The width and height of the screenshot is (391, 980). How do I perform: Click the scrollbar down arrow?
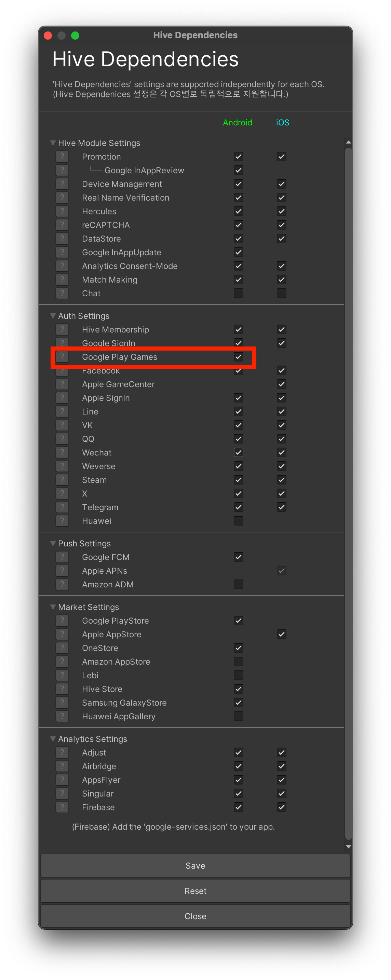coord(348,846)
